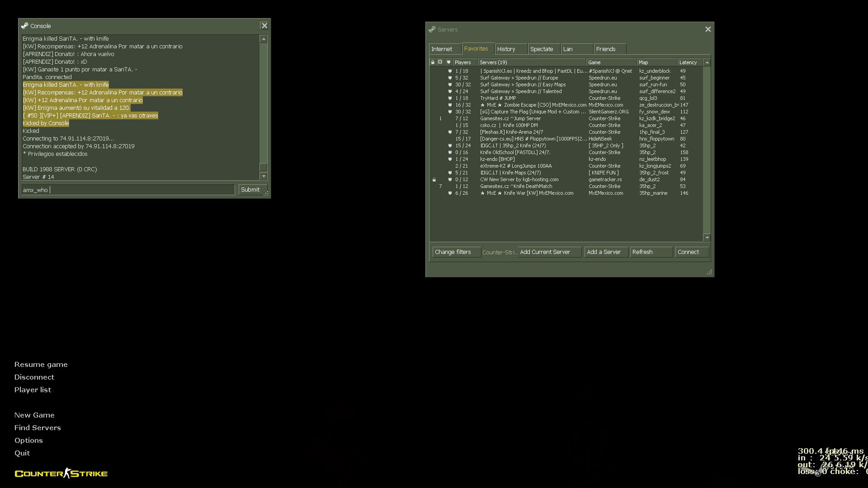Screen dimensions: 868x488
Task: Click server list scrollbar up arrow
Action: pos(707,62)
